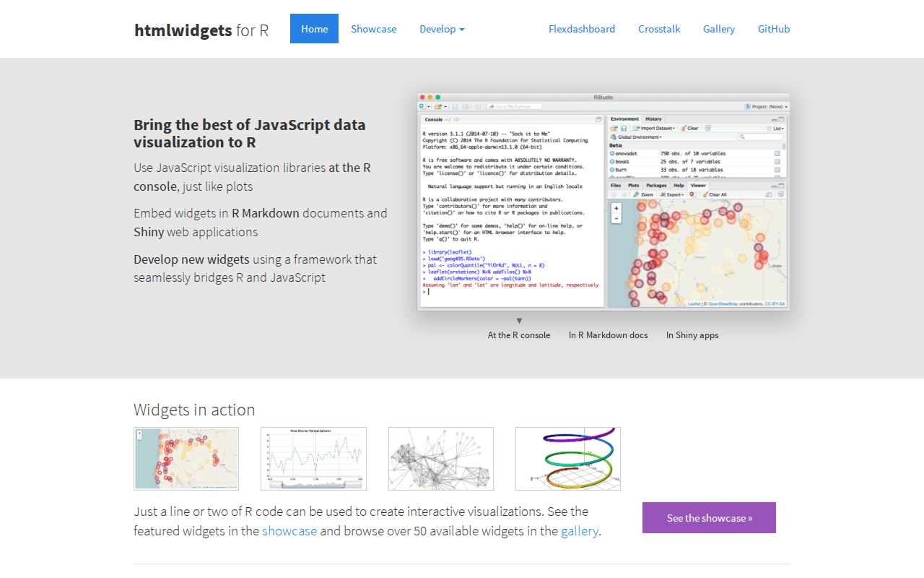
Task: Open the Flexdashboard link
Action: click(x=582, y=29)
